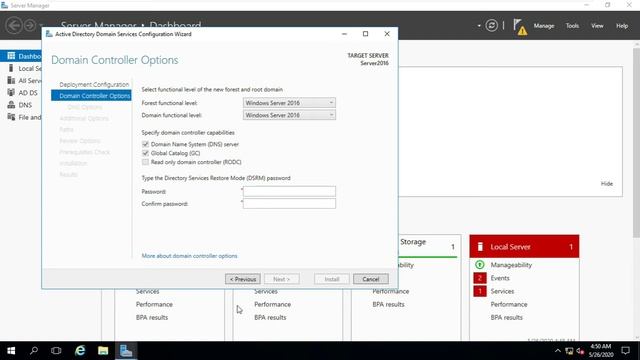Show hidden tray icons chevron

pyautogui.click(x=558, y=351)
